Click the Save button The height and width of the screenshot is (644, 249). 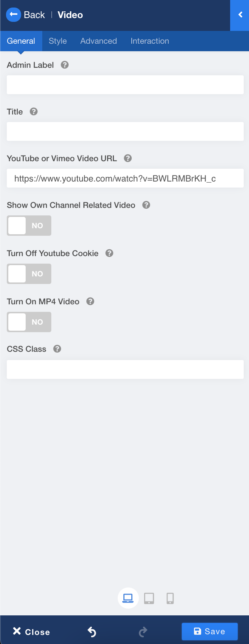[x=209, y=632]
